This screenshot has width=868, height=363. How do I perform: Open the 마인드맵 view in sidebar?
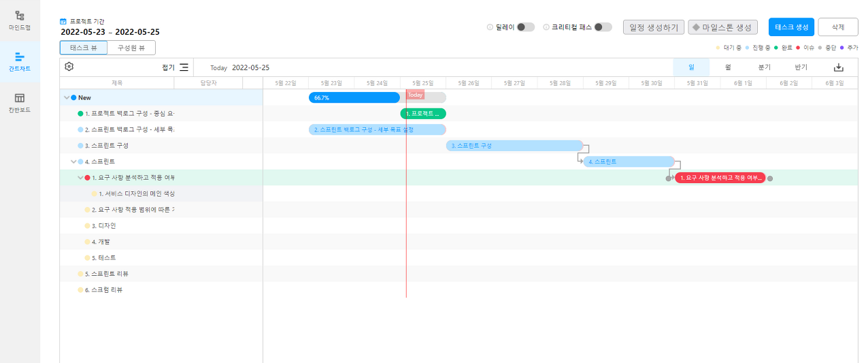(20, 20)
